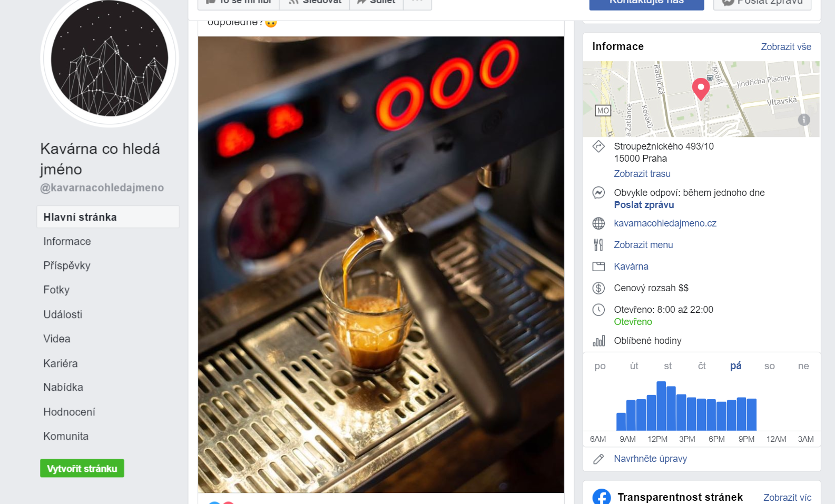Click the Kavárna category link

(631, 266)
